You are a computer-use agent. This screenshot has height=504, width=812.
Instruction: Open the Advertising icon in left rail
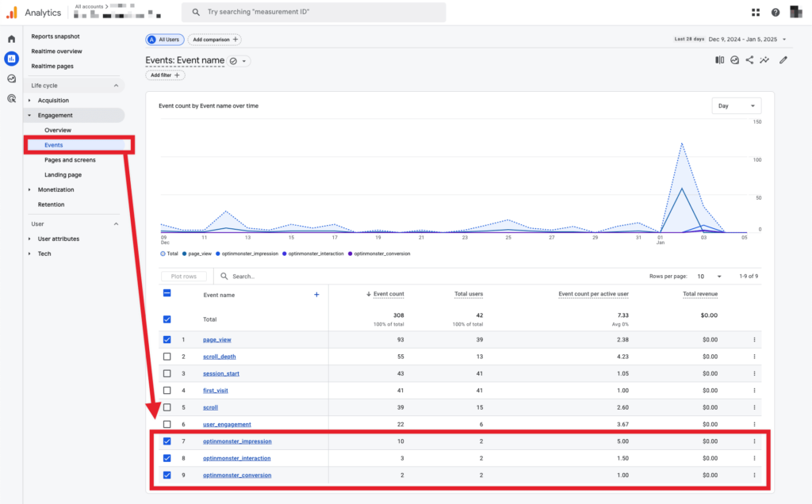(11, 98)
